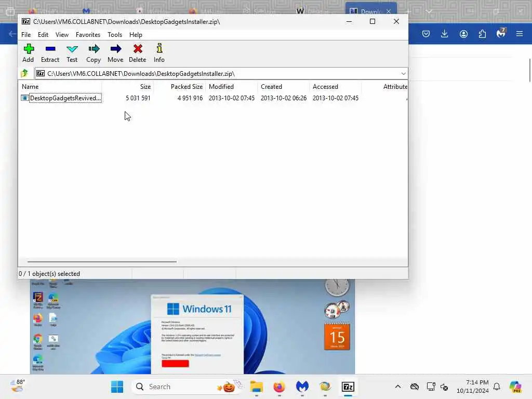
Task: Open the notifications bell icon
Action: pos(497,387)
